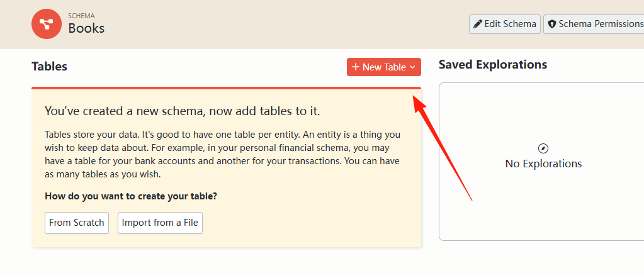Create a table with From Scratch
This screenshot has width=644, height=278.
pos(77,223)
